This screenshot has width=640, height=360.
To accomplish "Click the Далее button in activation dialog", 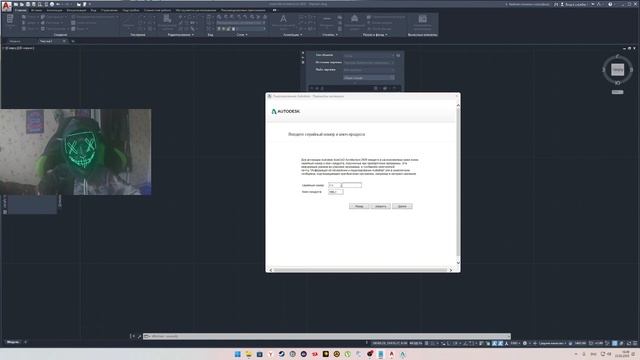I will (x=402, y=206).
